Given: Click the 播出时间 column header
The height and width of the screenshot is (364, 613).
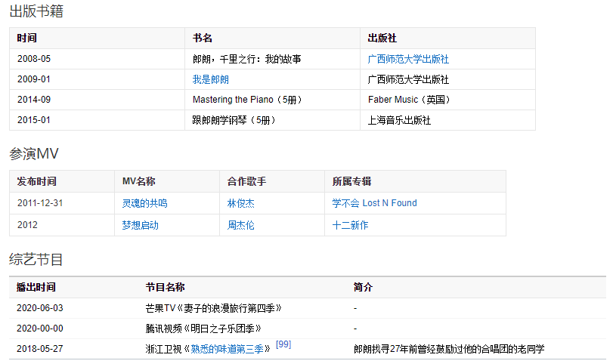Looking at the screenshot, I should coord(36,288).
